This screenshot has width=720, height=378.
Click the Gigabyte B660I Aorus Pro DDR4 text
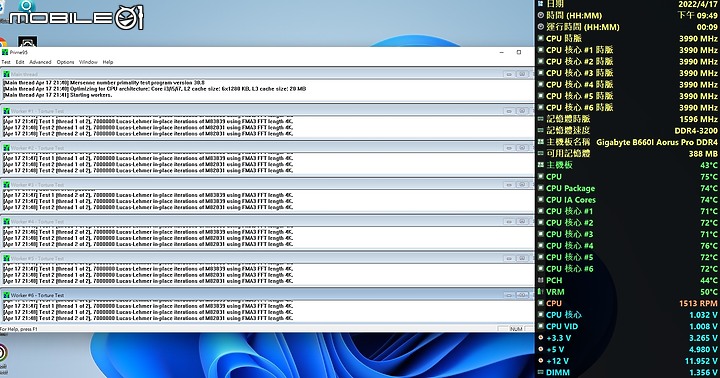(657, 142)
